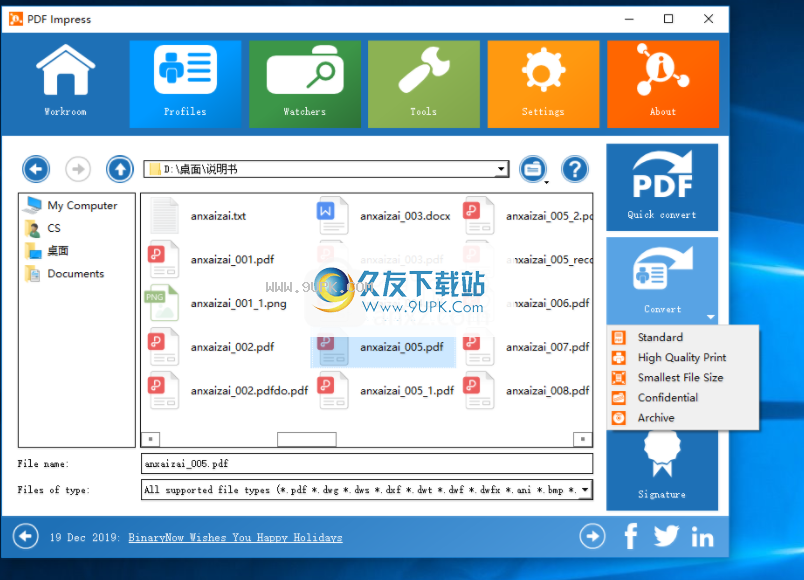Select the anxaizai_002.pdf file
The width and height of the screenshot is (804, 580).
click(x=211, y=347)
